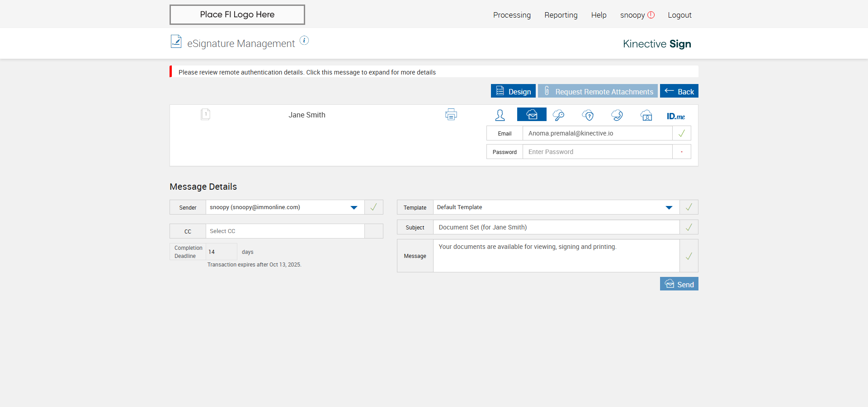Click the Enter Password field

pyautogui.click(x=597, y=152)
